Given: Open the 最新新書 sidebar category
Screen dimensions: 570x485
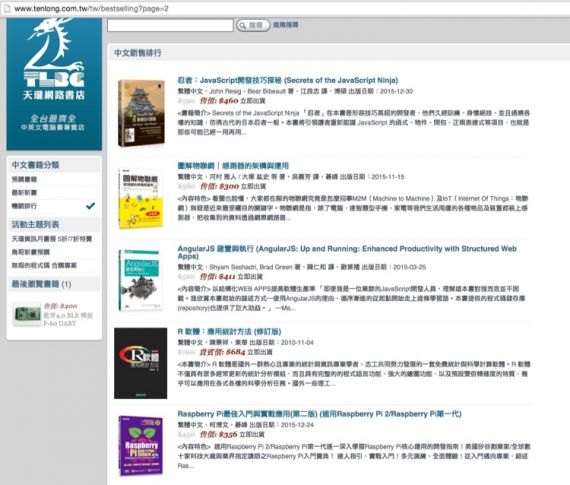Looking at the screenshot, I should [24, 192].
